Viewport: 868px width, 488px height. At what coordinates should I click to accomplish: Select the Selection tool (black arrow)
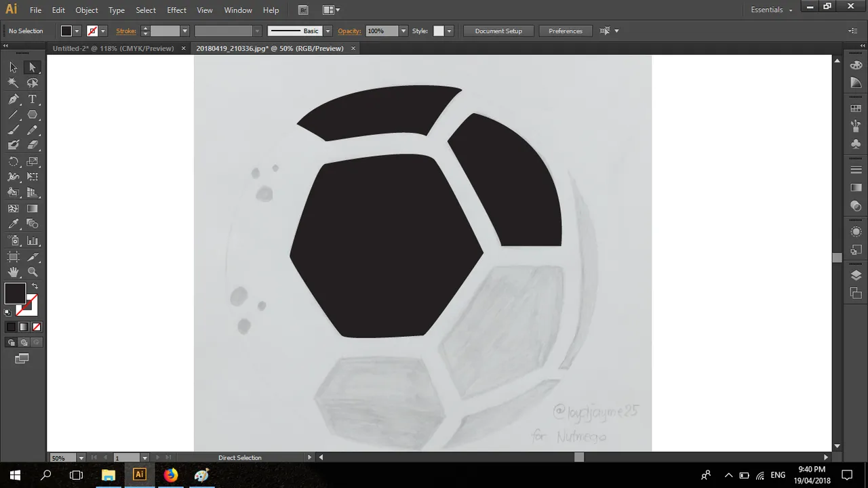click(13, 67)
